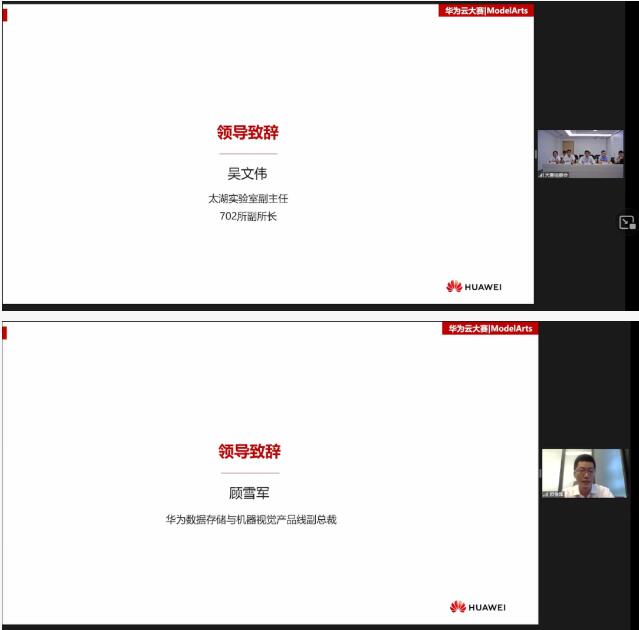Click the 太湖实验室副主任 title line
The height and width of the screenshot is (630, 639).
(x=248, y=198)
